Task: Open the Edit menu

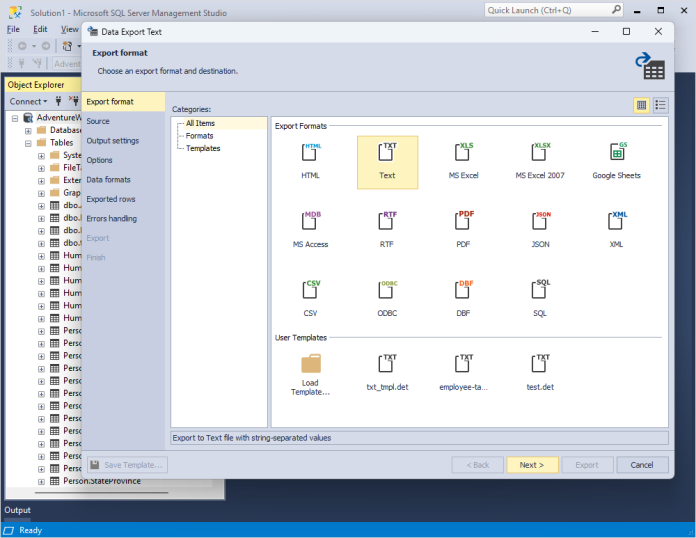Action: (x=40, y=29)
